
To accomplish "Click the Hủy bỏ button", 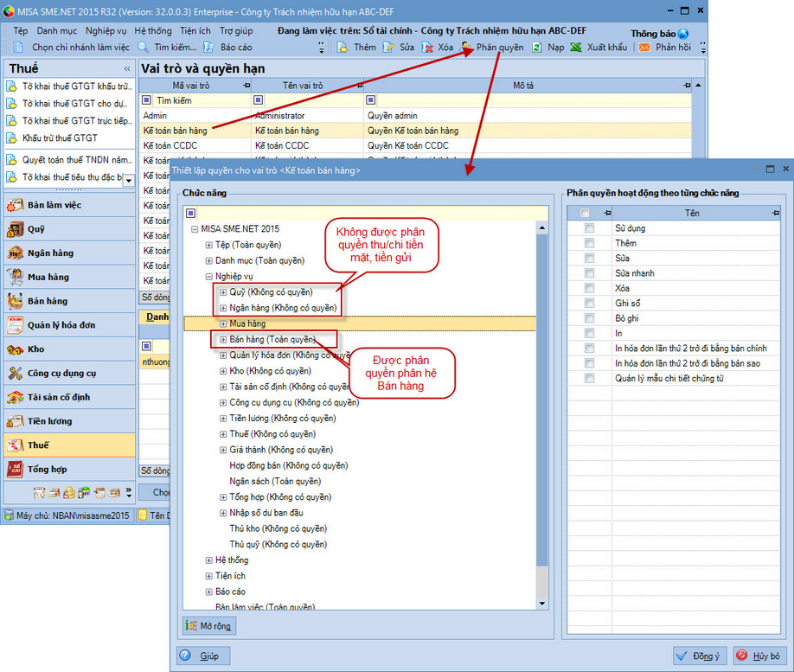I will [x=760, y=656].
